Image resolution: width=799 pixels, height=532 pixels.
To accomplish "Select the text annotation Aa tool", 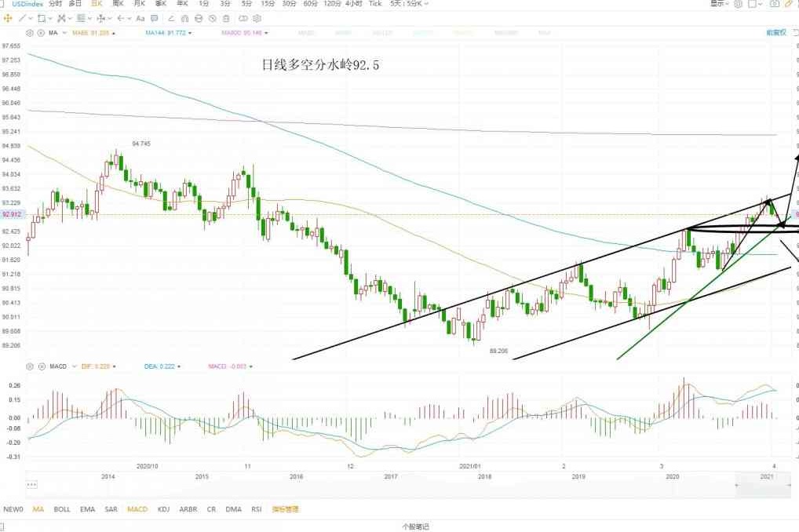I will pyautogui.click(x=140, y=17).
